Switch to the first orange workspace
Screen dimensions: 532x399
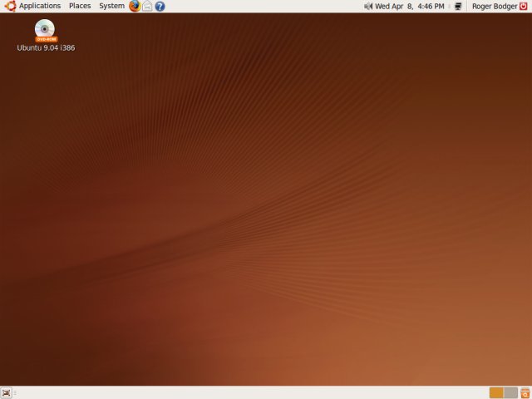pyautogui.click(x=496, y=393)
